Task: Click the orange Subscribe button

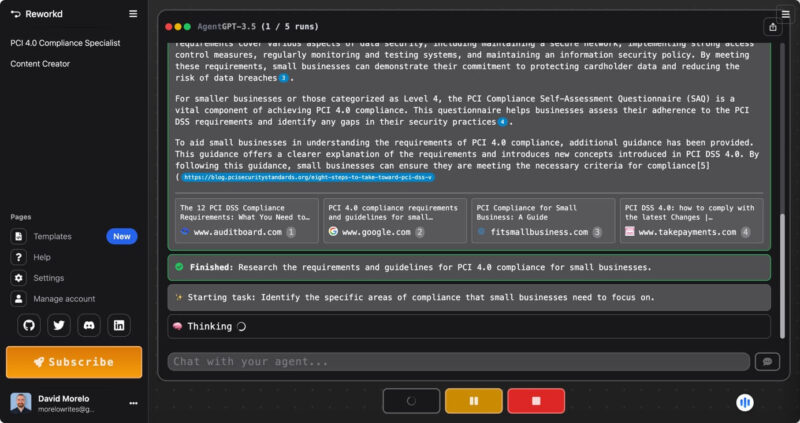Action: pos(74,362)
